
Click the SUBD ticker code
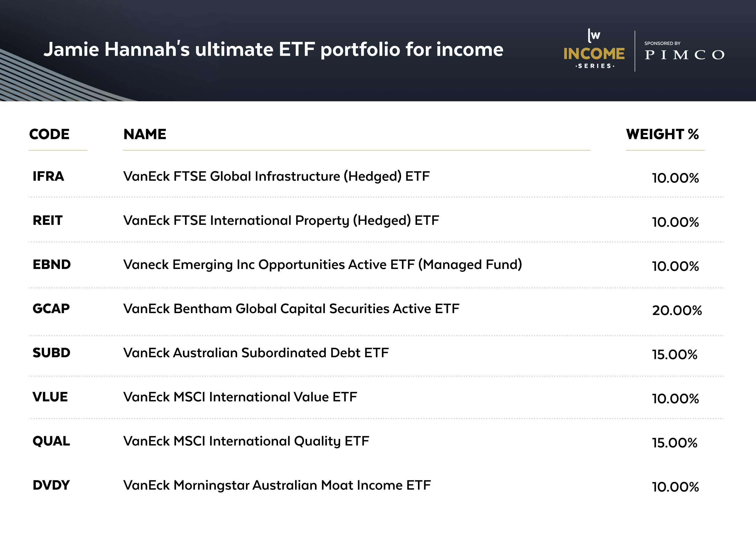pos(51,353)
